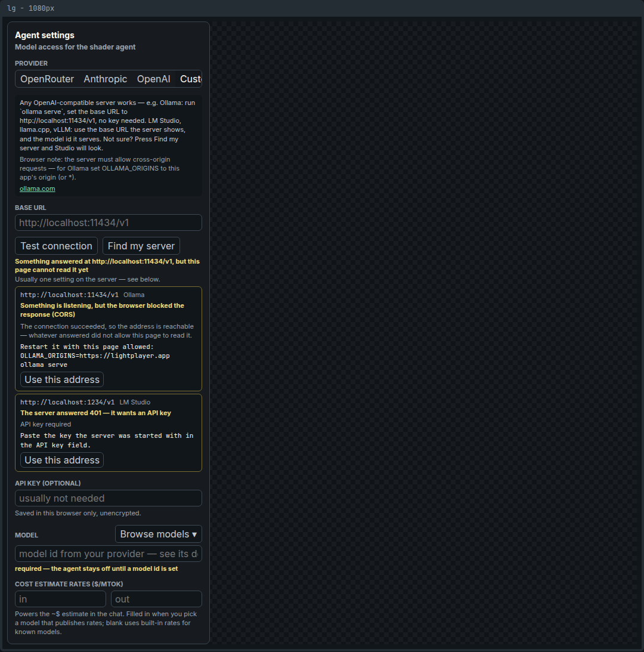
Task: Use this address for LM Studio server
Action: 62,460
